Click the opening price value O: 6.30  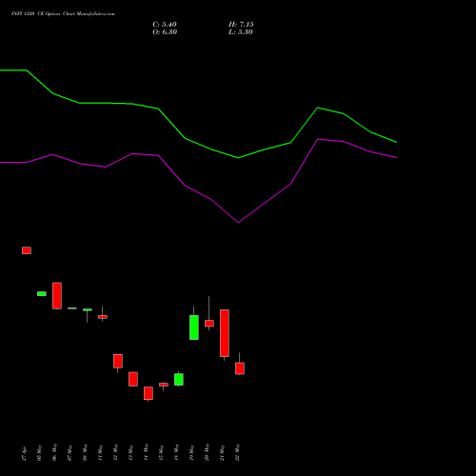[x=165, y=32]
